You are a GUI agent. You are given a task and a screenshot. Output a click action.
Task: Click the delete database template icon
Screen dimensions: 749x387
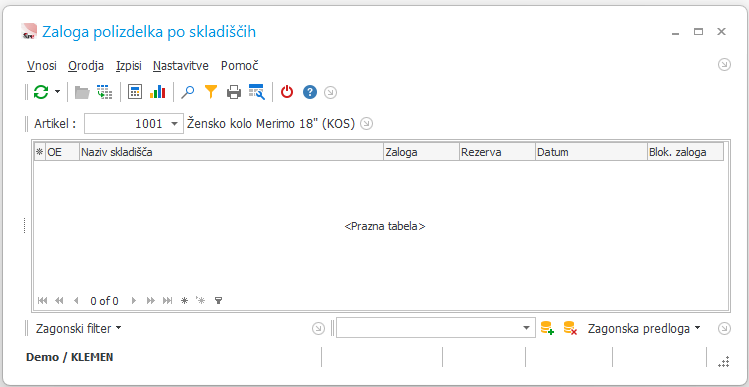(x=570, y=328)
